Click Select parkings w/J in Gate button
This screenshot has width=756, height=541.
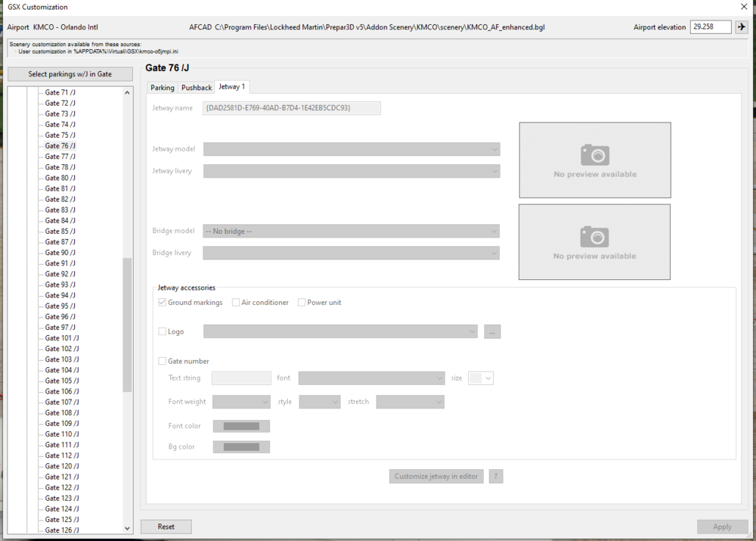click(70, 74)
